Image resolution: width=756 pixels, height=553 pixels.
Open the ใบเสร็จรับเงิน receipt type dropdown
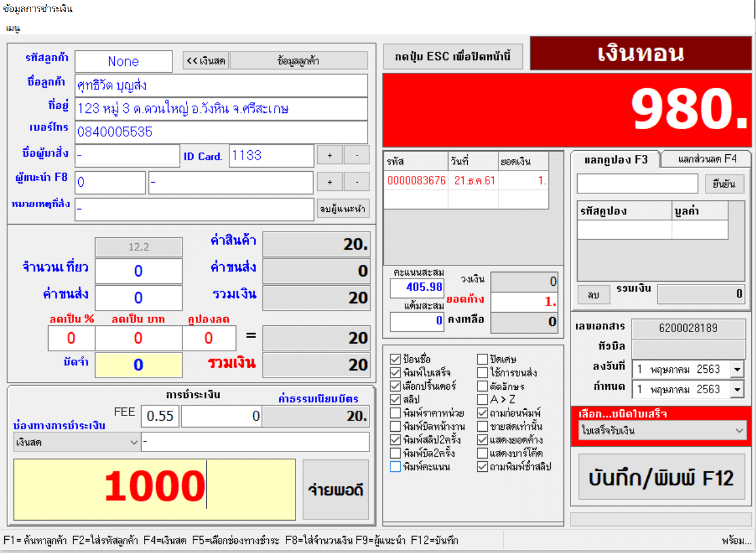[741, 431]
